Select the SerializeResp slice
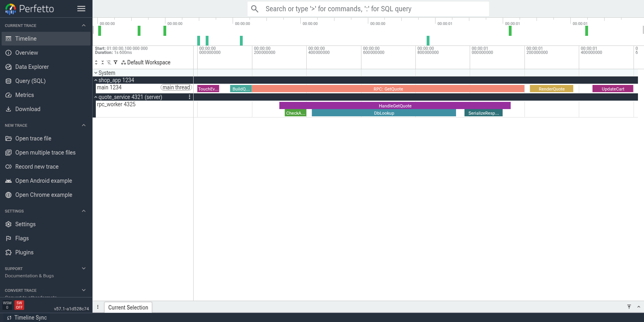Viewport: 644px width, 322px height. click(x=483, y=113)
